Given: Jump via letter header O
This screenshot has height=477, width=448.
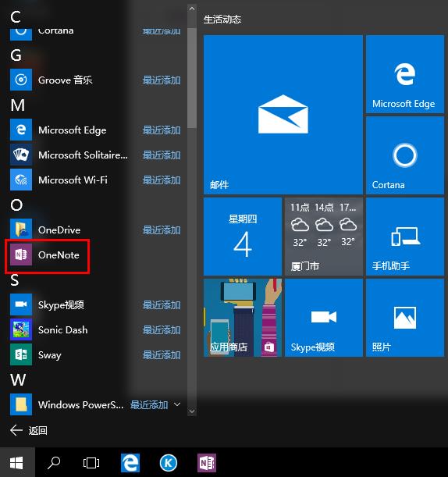Looking at the screenshot, I should [x=16, y=205].
